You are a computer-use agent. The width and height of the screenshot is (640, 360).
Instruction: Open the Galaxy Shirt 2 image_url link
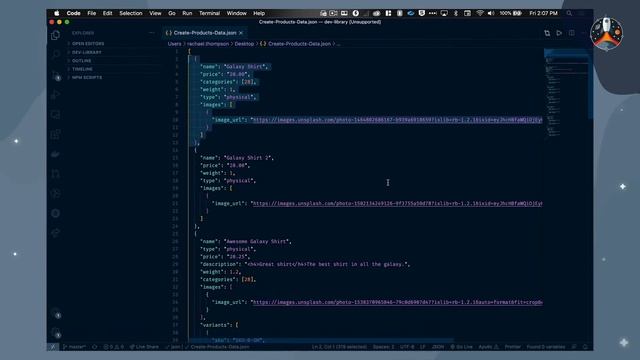397,203
